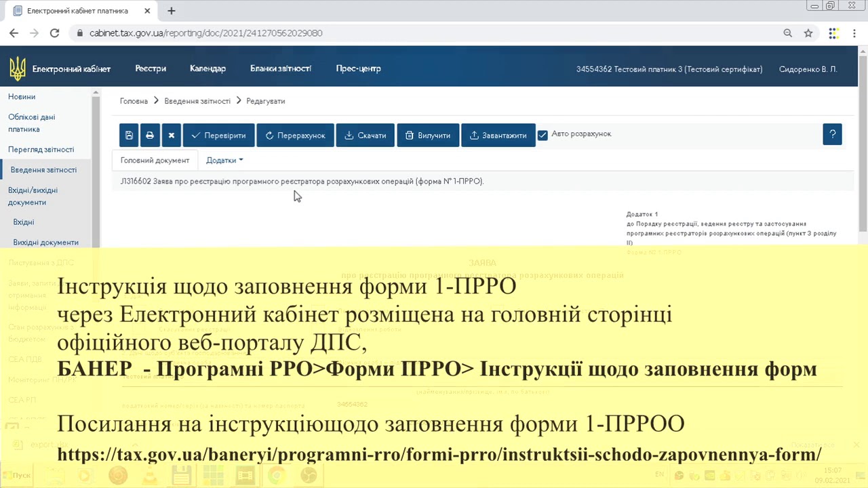Image resolution: width=868 pixels, height=488 pixels.
Task: Click the site padlock icon in address bar
Action: 80,33
